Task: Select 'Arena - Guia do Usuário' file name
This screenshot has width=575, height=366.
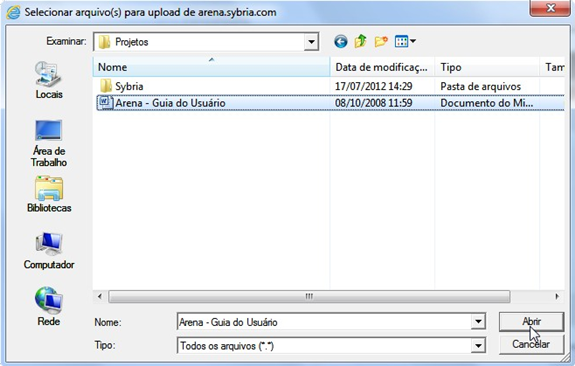Action: point(170,103)
